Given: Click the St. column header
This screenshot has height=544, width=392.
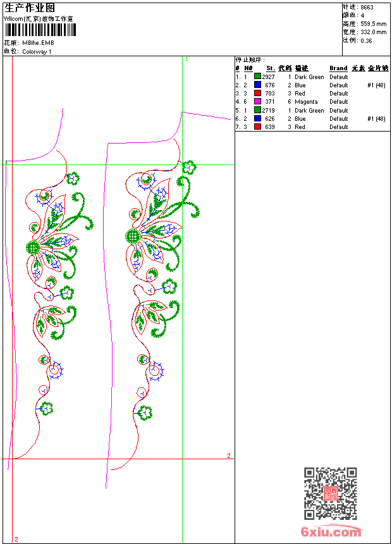Looking at the screenshot, I should tap(270, 68).
